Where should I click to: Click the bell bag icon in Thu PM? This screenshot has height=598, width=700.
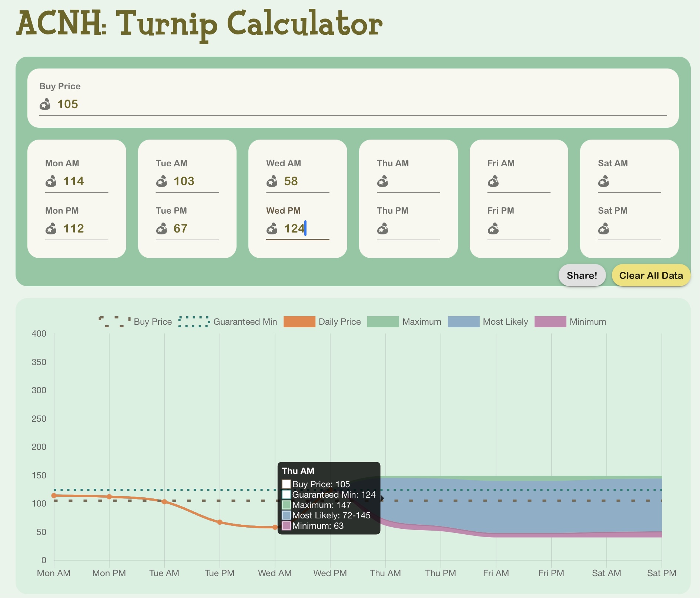382,229
